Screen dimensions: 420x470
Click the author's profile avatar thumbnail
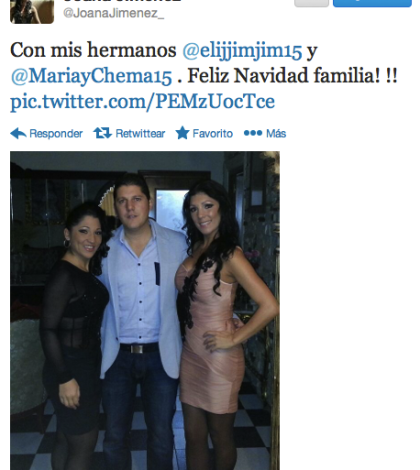tap(32, 12)
